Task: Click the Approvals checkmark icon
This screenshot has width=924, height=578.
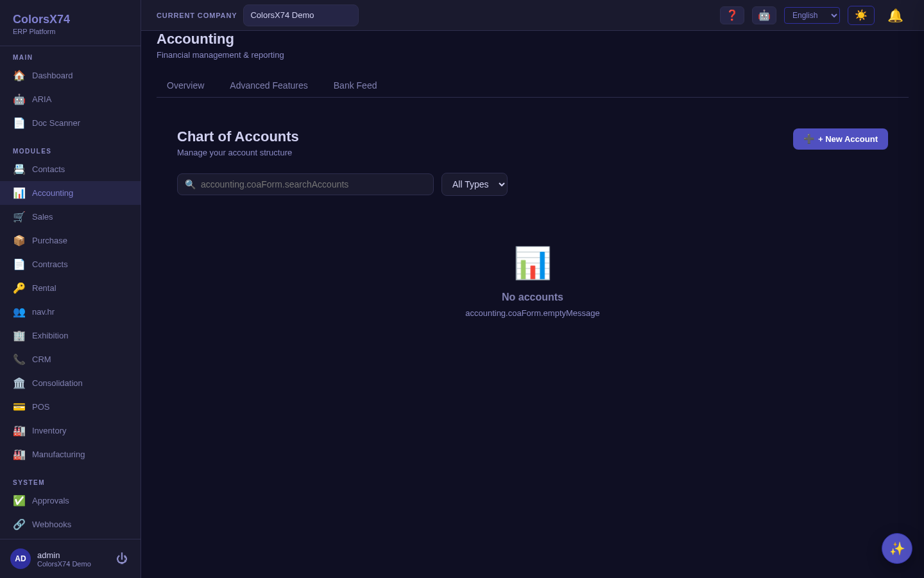Action: click(19, 501)
